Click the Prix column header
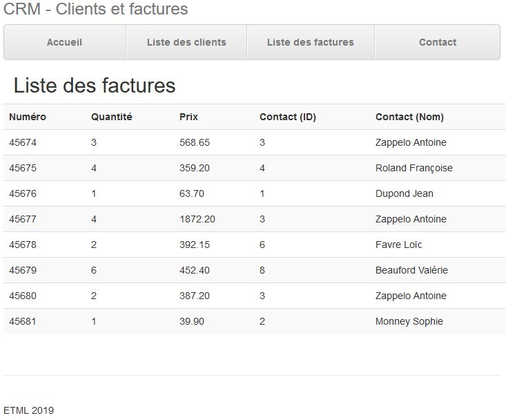 [188, 117]
